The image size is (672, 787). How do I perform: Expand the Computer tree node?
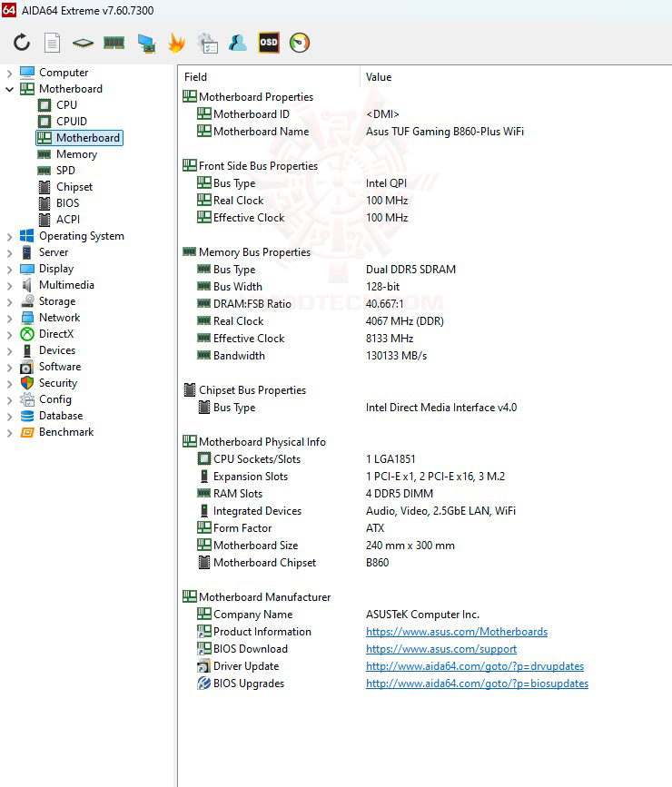click(9, 74)
